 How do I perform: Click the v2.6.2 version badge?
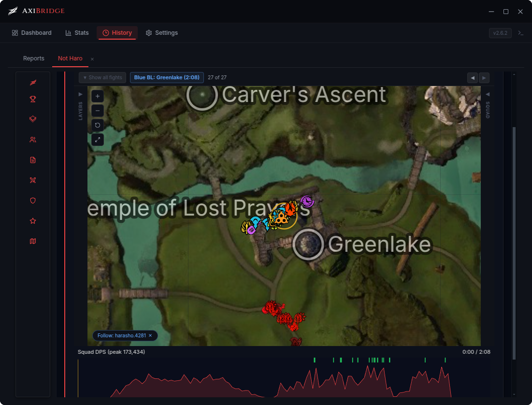tap(500, 33)
